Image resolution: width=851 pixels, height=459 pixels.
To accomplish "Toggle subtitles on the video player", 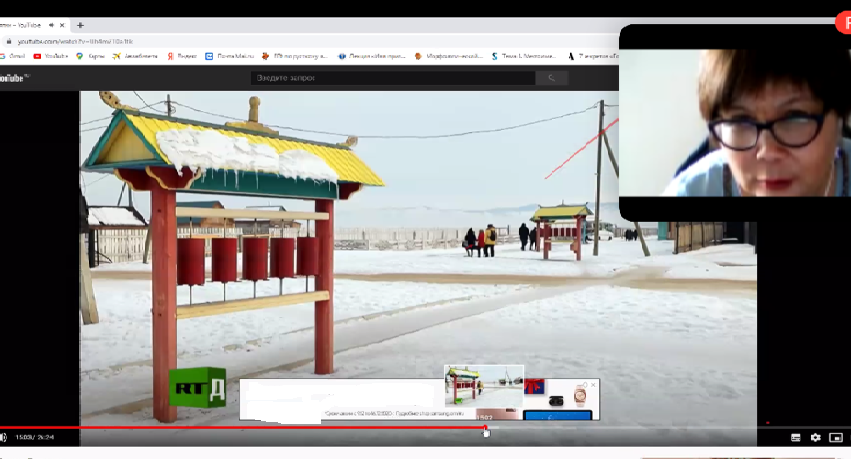I will pyautogui.click(x=796, y=437).
